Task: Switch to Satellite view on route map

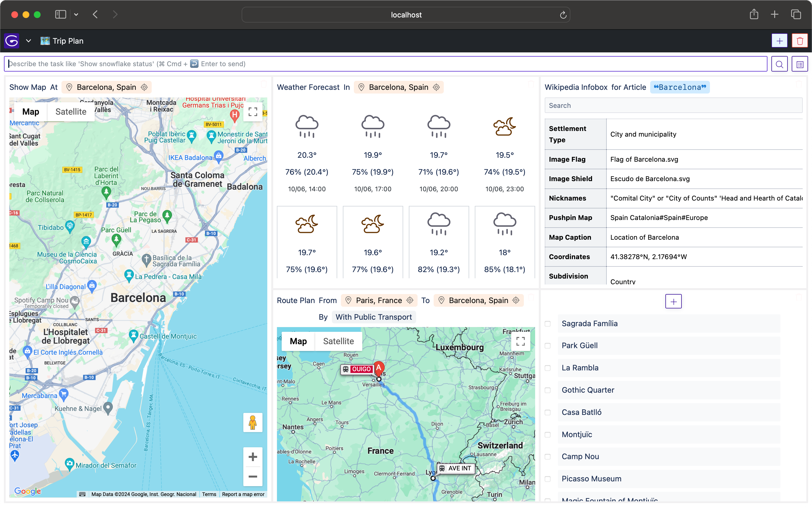Action: tap(339, 341)
